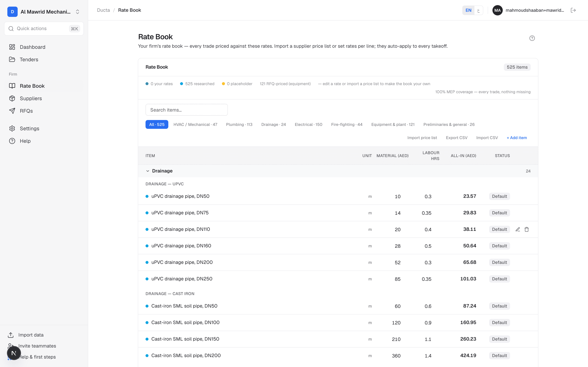Screen dimensions: 588x367
Task: Click the help question-mark icon near title
Action: (532, 38)
